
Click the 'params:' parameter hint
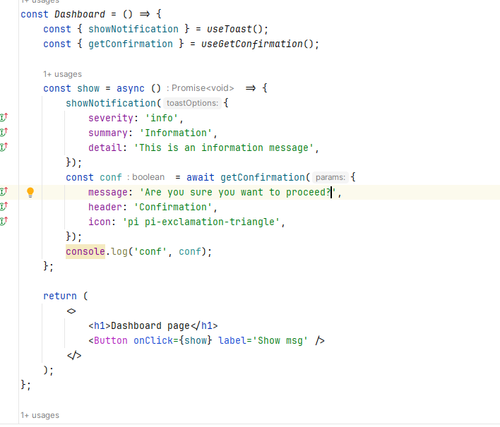click(331, 177)
